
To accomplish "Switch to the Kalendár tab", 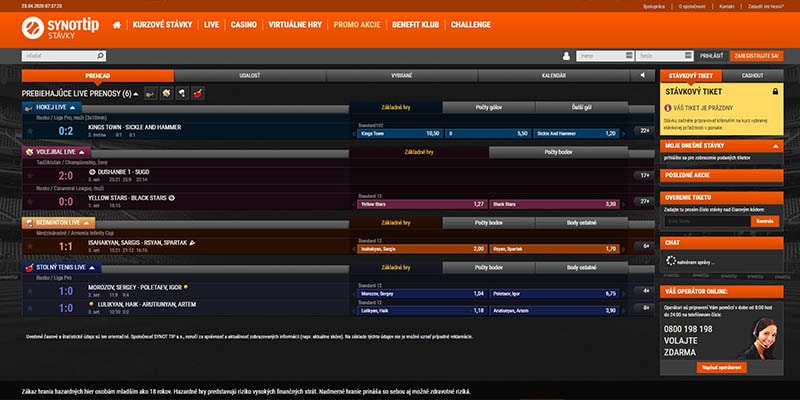I will tap(554, 76).
